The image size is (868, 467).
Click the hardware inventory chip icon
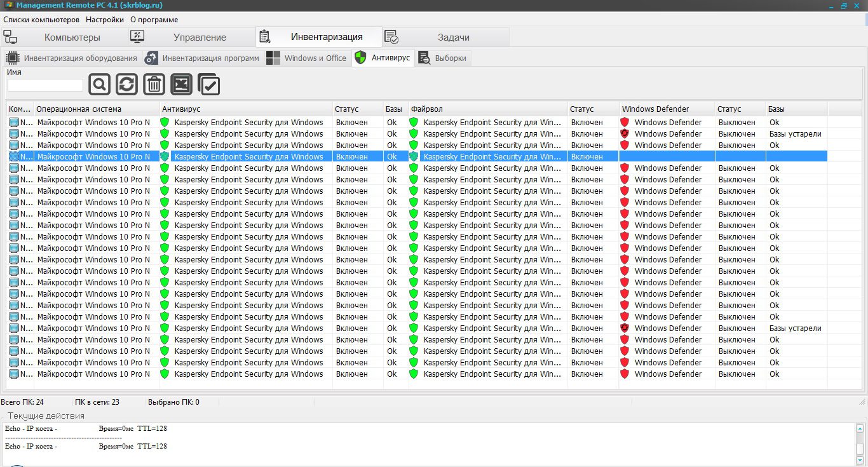coord(12,58)
